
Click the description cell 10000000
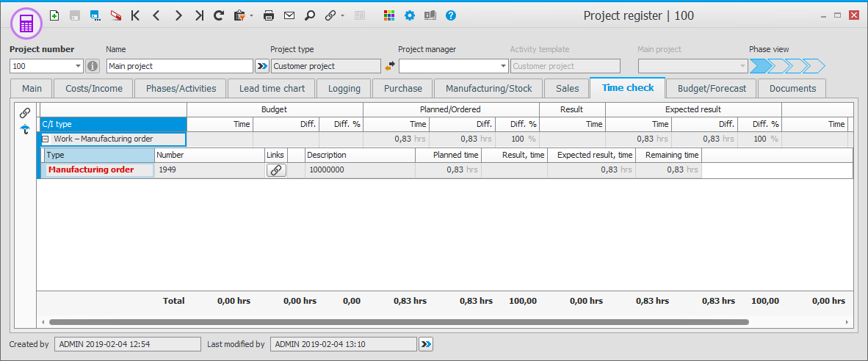[x=360, y=170]
